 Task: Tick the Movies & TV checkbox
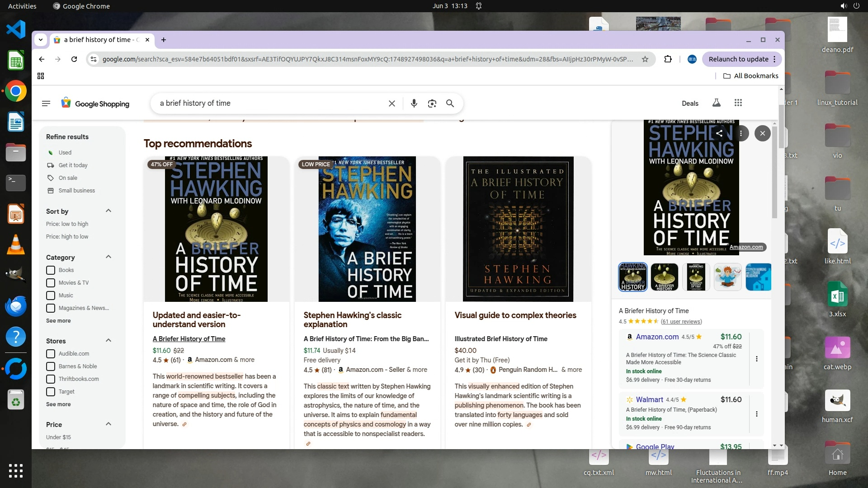click(51, 283)
